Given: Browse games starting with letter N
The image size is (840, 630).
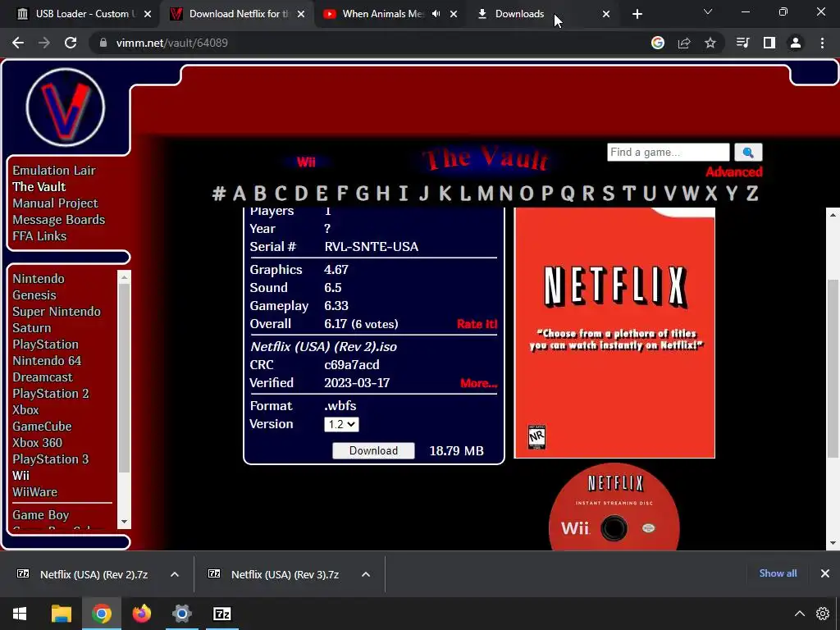Looking at the screenshot, I should point(505,194).
